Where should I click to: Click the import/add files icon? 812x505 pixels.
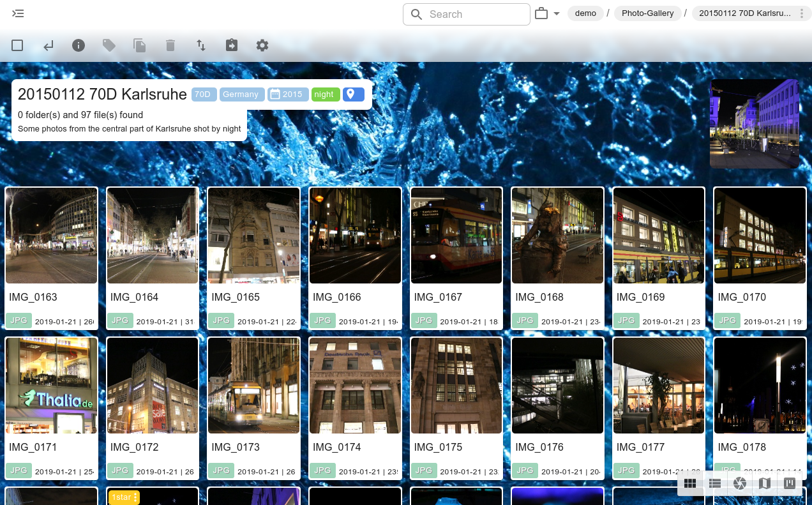[231, 45]
